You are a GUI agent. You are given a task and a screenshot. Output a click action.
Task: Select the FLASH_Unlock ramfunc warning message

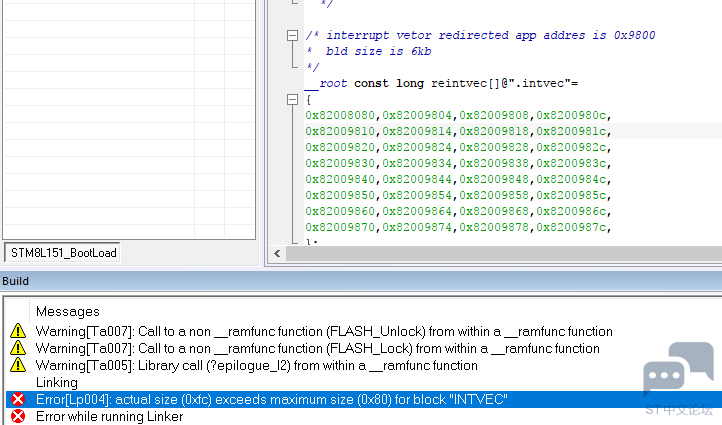(324, 331)
